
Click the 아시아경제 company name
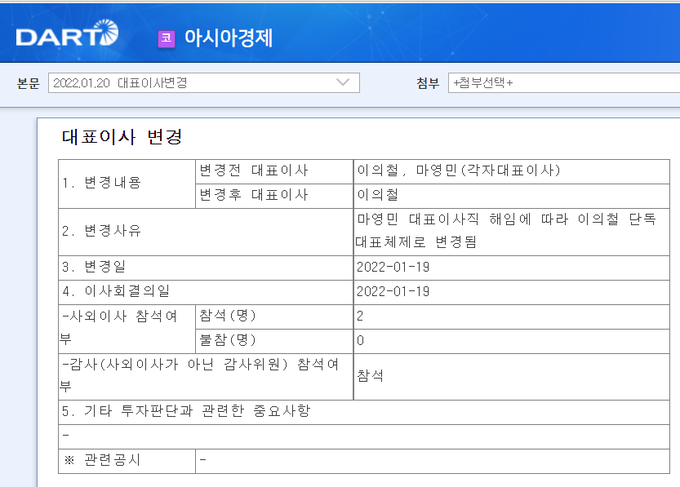tap(228, 38)
